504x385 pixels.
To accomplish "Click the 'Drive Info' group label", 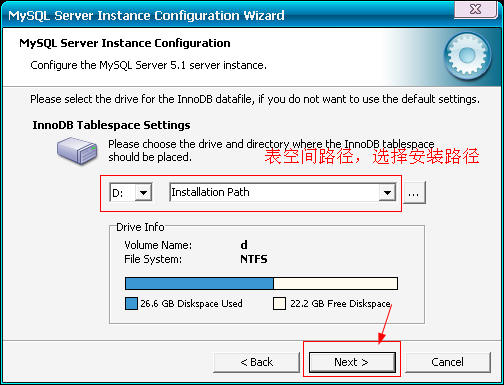I will coord(140,227).
